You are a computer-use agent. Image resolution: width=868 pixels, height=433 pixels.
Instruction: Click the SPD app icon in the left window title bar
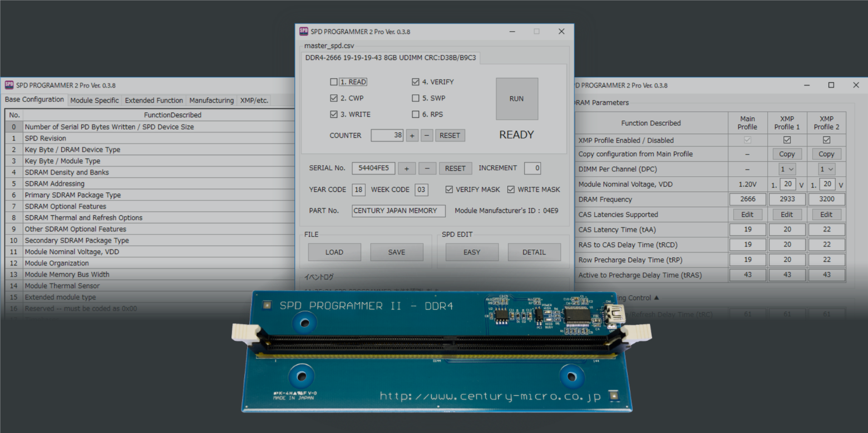[9, 85]
